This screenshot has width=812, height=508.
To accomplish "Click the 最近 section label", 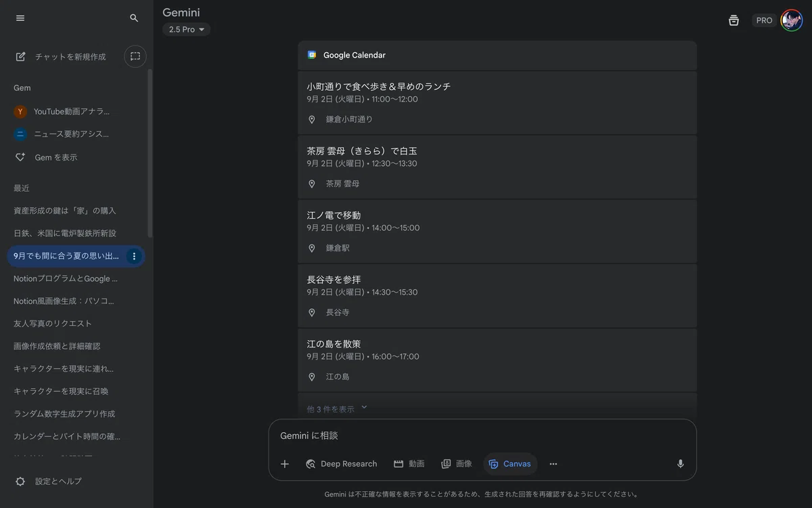I will point(22,188).
